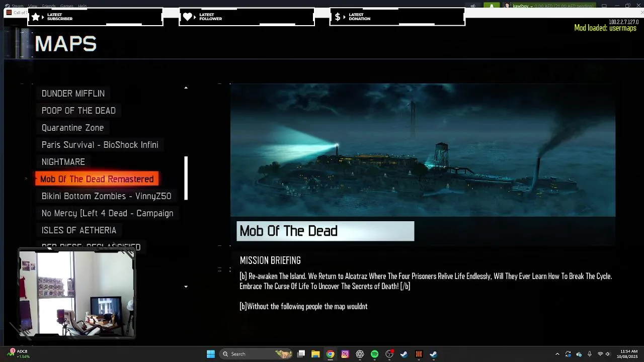Viewport: 644px width, 362px height.
Task: Click the Alcatraz island map preview image
Action: (x=423, y=150)
